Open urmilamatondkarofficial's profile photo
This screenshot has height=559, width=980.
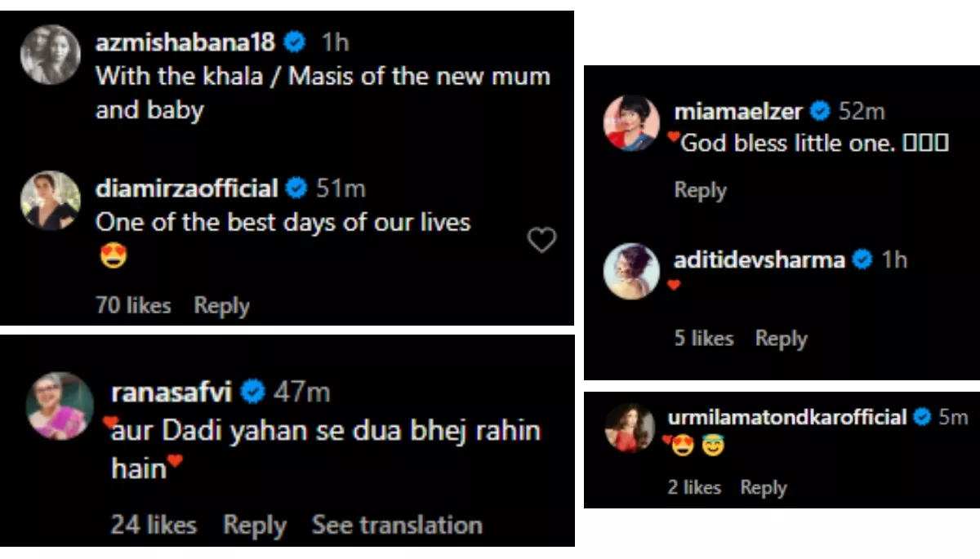(630, 428)
